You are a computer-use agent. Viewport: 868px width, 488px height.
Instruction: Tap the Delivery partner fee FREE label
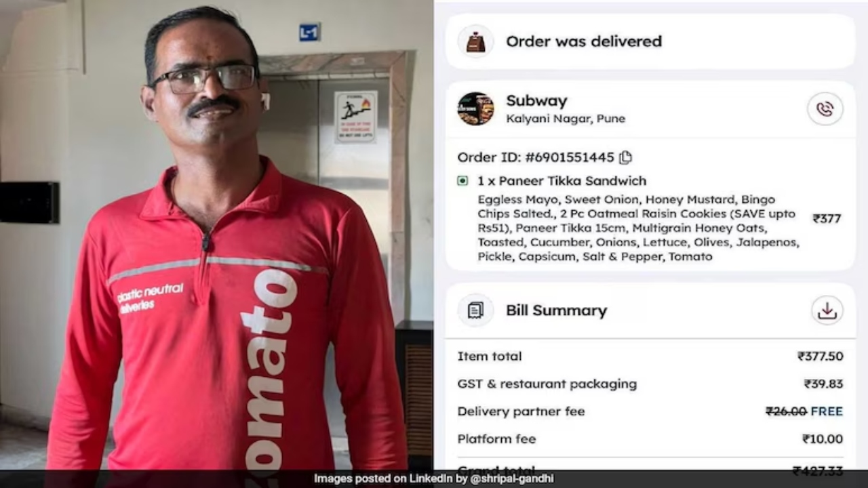(827, 411)
